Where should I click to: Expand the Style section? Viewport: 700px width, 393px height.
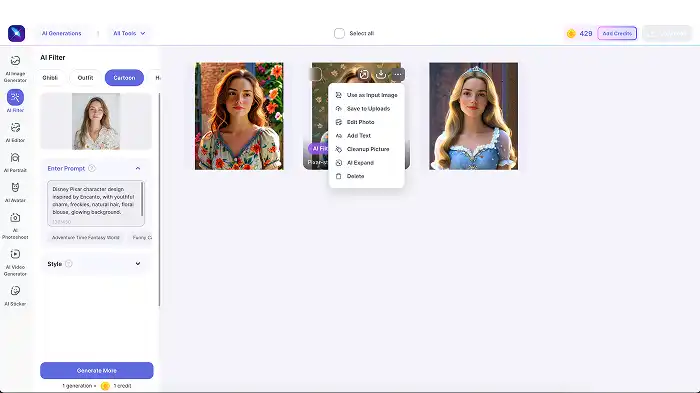click(x=138, y=263)
